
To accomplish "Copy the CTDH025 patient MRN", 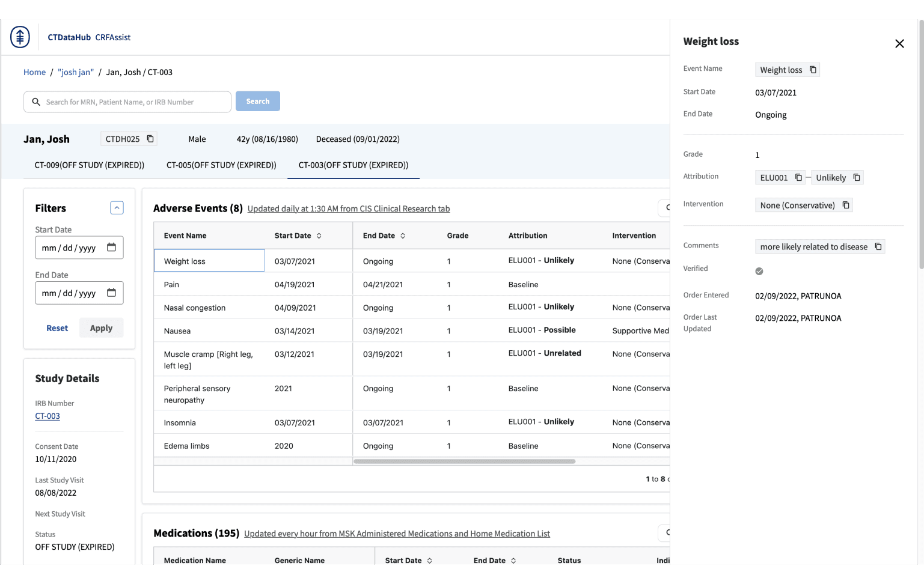I will coord(150,139).
